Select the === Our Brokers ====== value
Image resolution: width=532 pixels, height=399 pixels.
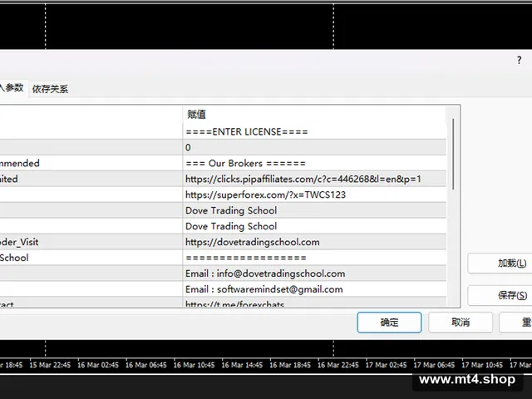click(314, 163)
